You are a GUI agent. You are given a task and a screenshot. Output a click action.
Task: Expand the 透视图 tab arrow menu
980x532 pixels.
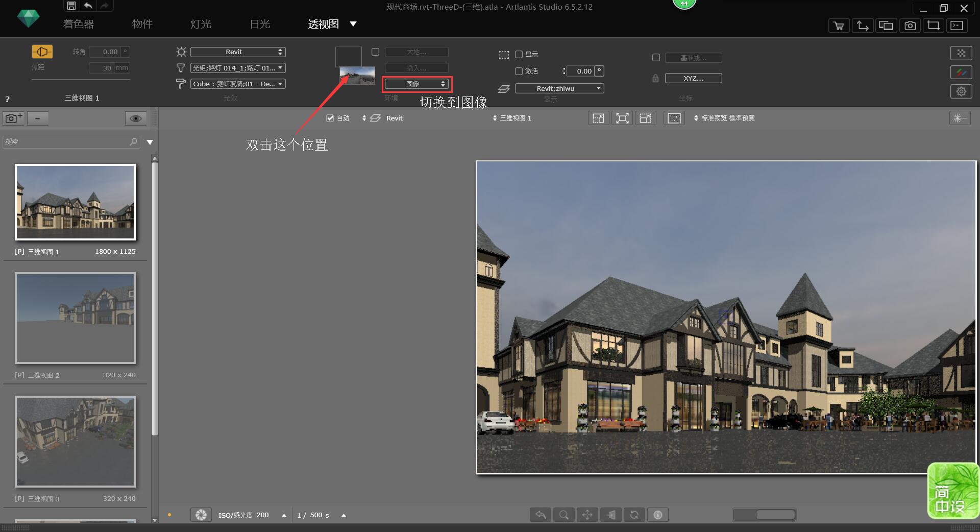tap(353, 24)
